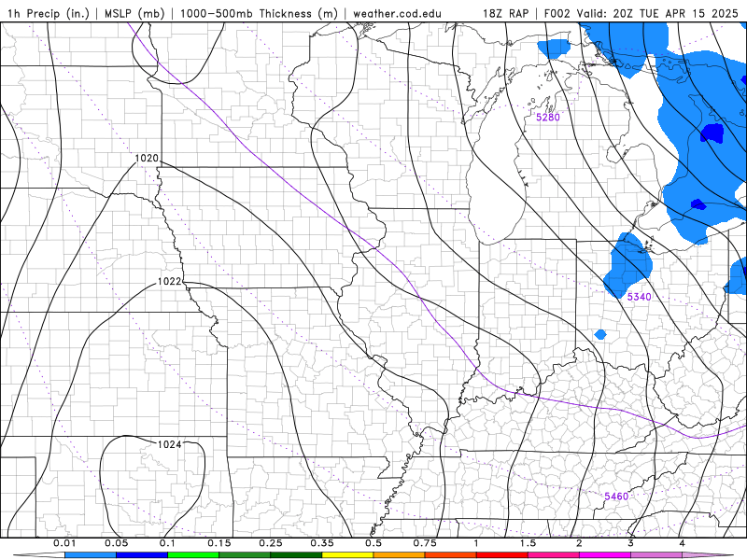Click the dark blue legend swatch
Screen dimensions: 747x560
tap(142, 555)
